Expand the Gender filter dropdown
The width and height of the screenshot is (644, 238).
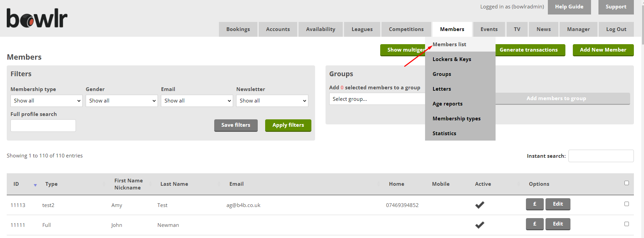point(122,101)
